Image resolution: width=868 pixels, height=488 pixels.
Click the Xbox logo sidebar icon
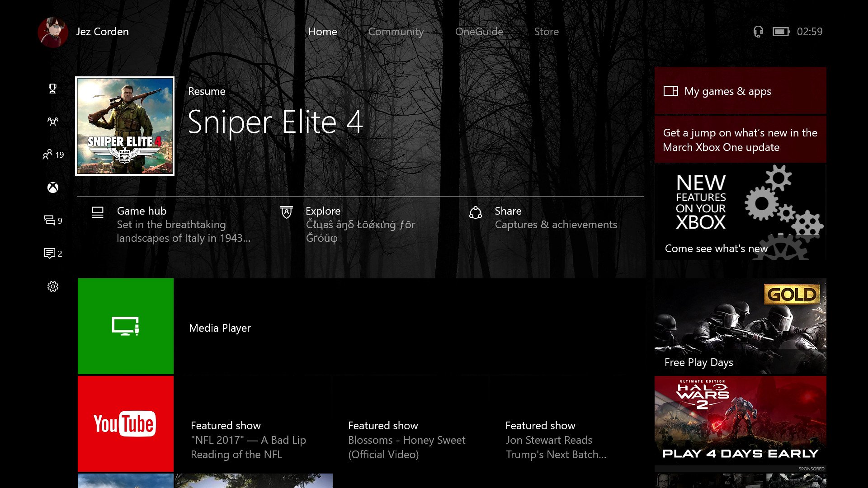point(53,188)
